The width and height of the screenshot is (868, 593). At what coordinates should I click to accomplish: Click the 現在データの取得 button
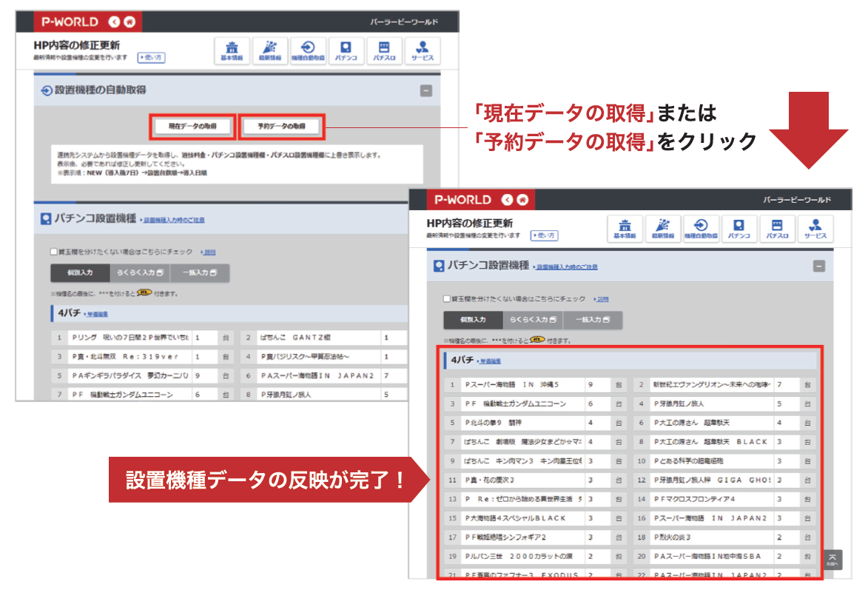coord(192,127)
